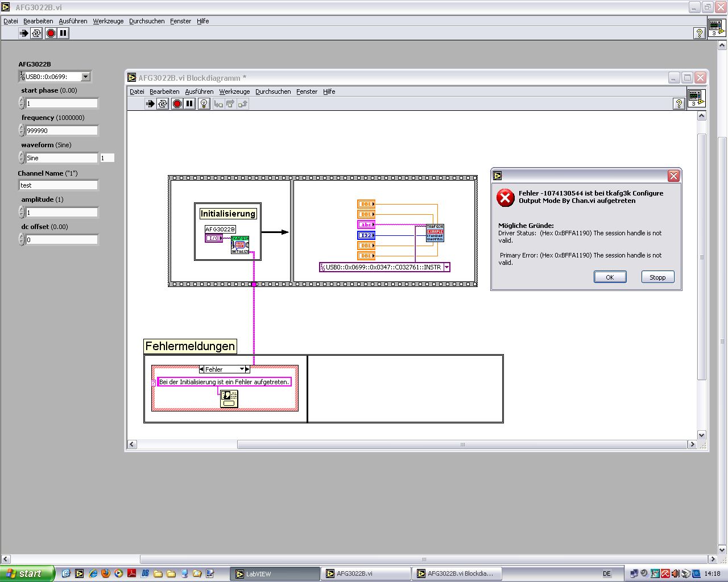The height and width of the screenshot is (582, 728).
Task: Open the Werkzeuge menu in the front panel window
Action: (x=108, y=21)
